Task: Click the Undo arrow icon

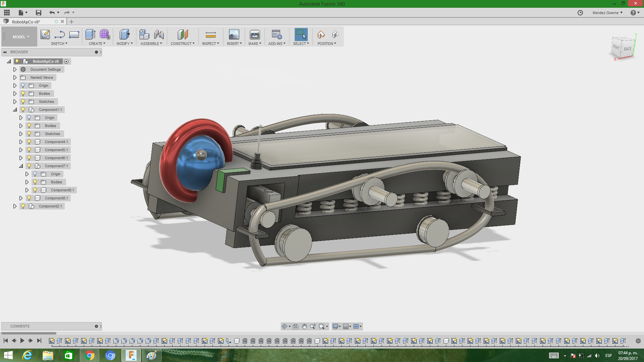Action: point(52,13)
